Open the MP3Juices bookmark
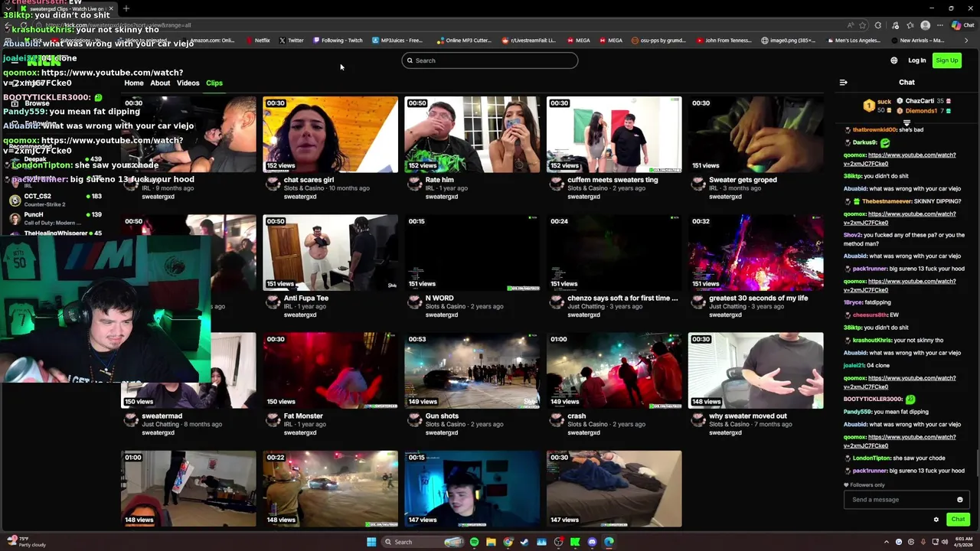 tap(398, 41)
